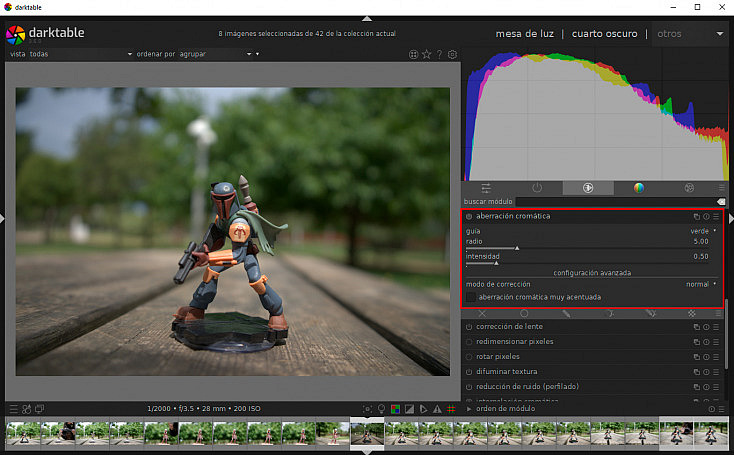The image size is (734, 455).
Task: Expand orden de módulo section
Action: coord(469,409)
